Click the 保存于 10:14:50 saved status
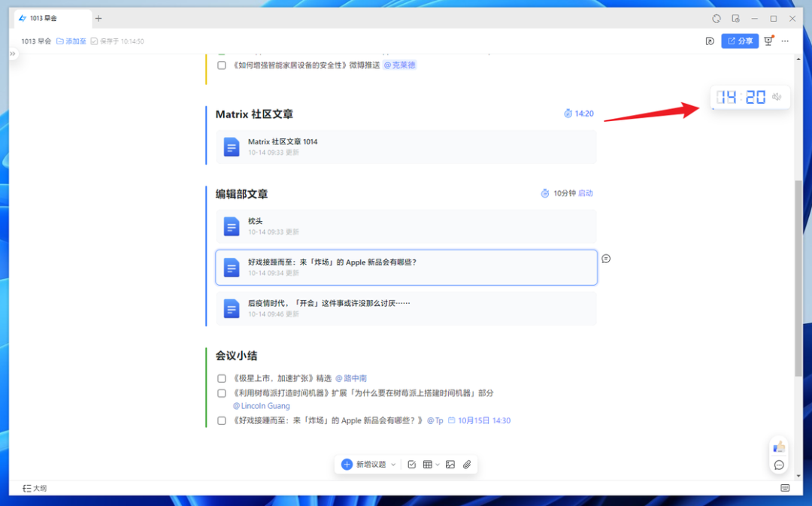812x506 pixels. pyautogui.click(x=117, y=41)
